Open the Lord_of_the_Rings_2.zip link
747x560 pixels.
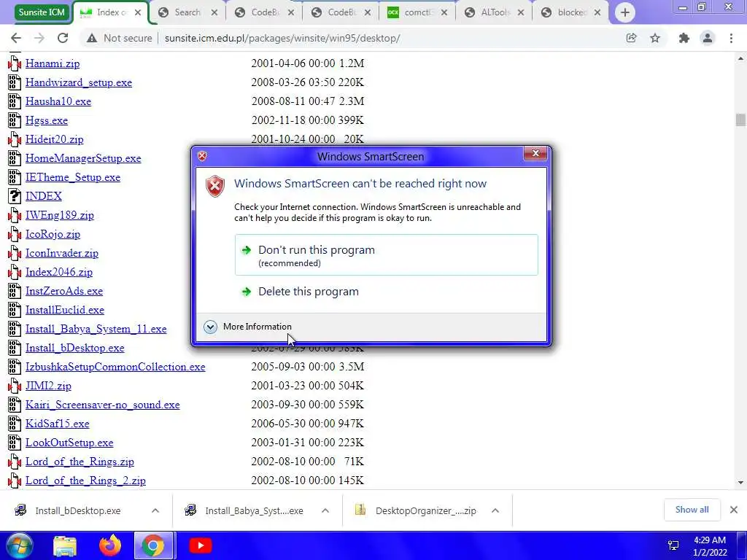(86, 481)
